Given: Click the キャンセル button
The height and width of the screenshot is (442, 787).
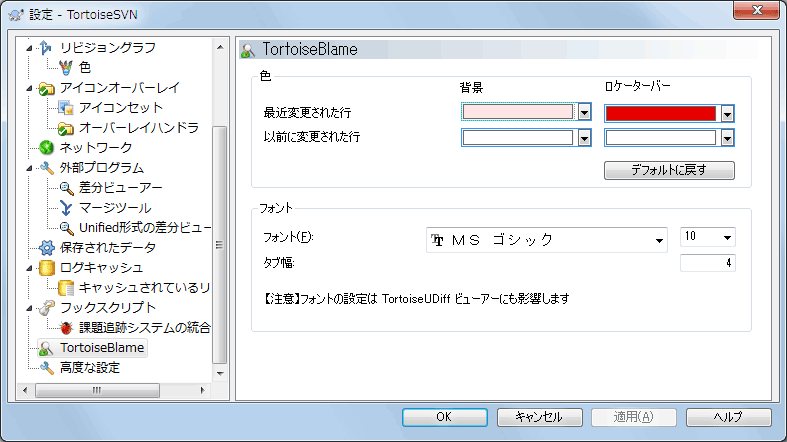Looking at the screenshot, I should [x=540, y=417].
